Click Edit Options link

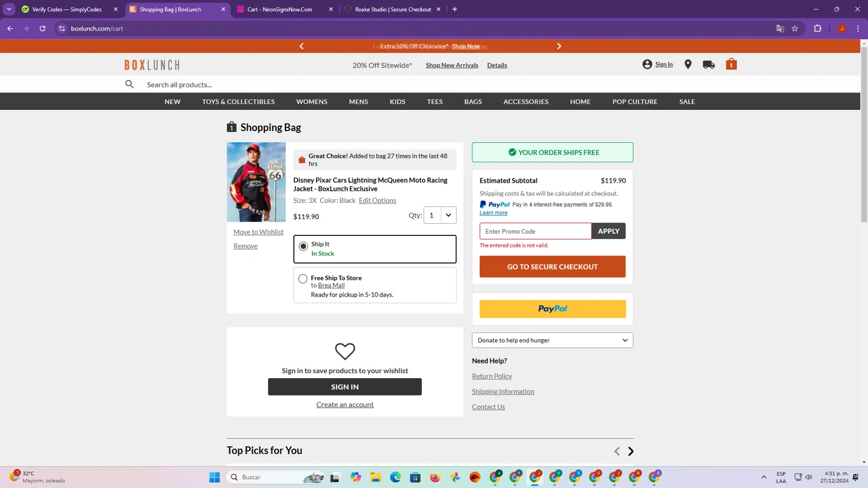click(x=377, y=201)
